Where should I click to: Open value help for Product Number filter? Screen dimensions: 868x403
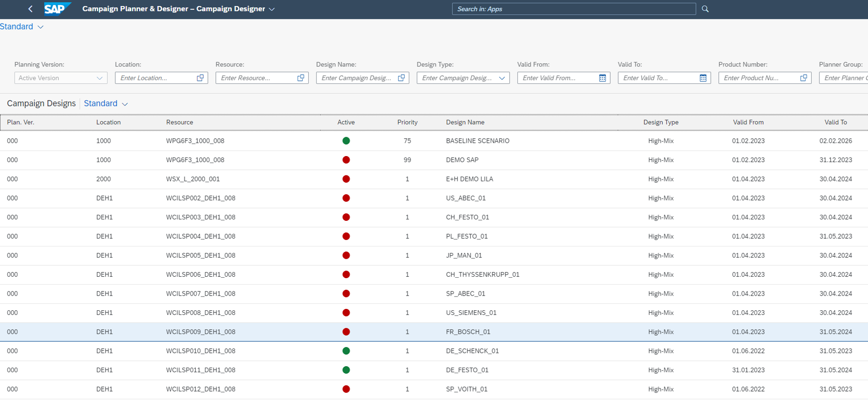804,78
